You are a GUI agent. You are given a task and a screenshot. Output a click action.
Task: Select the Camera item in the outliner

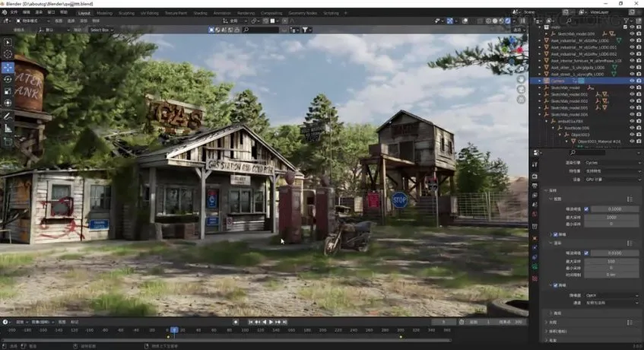click(559, 80)
